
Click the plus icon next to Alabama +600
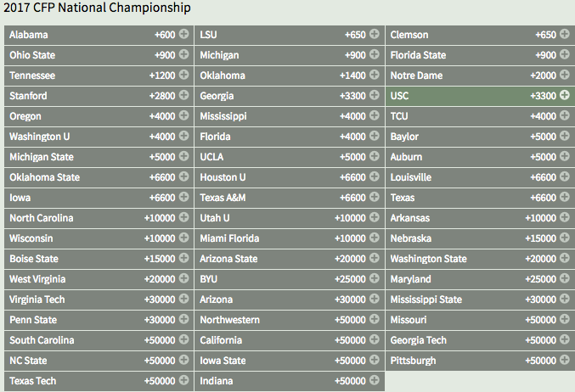click(x=183, y=34)
